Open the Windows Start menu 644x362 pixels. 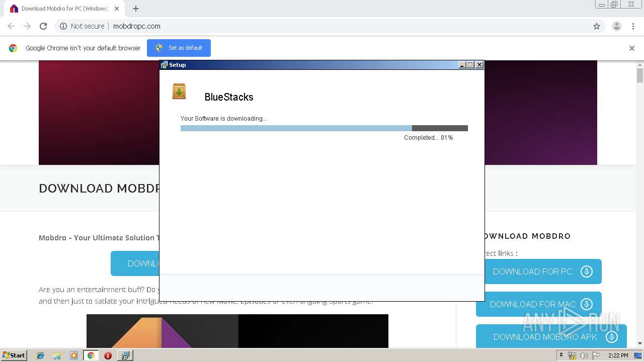point(14,355)
